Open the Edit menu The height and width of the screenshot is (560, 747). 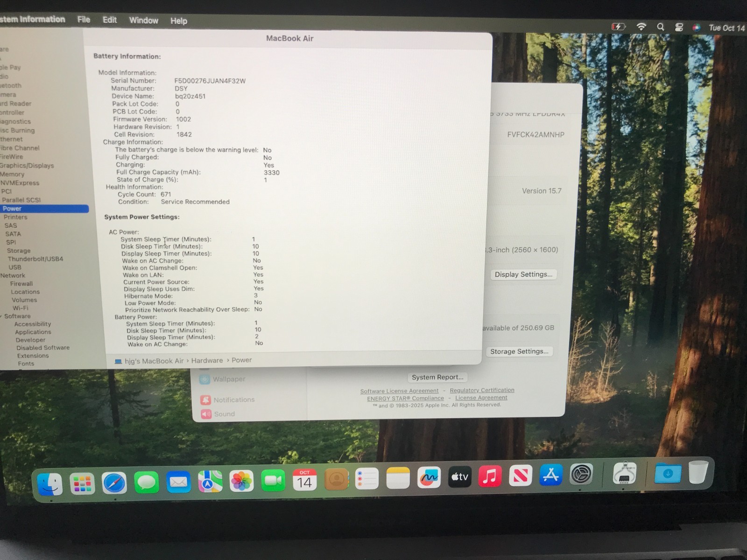[110, 20]
